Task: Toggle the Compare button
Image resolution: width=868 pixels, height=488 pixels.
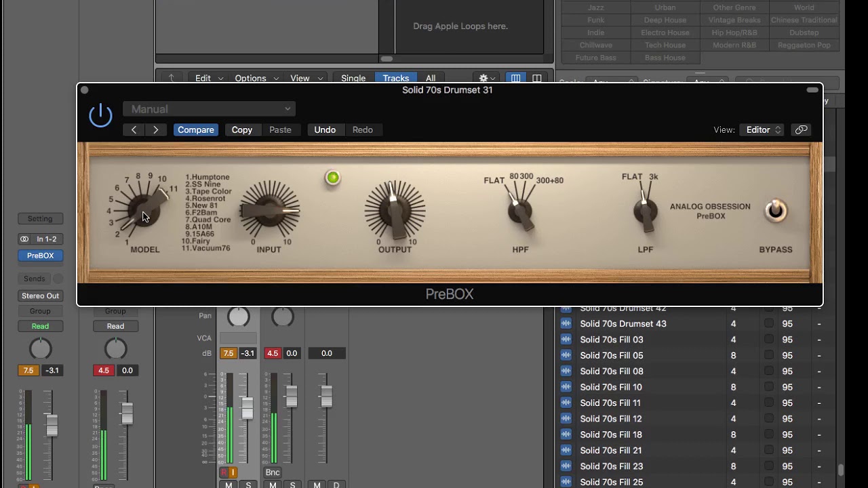Action: [196, 129]
